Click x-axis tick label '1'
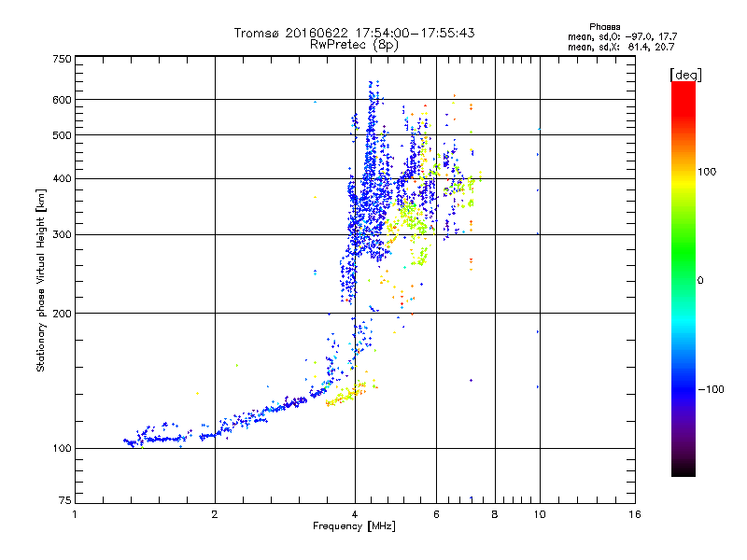This screenshot has height=560, width=747. click(75, 514)
